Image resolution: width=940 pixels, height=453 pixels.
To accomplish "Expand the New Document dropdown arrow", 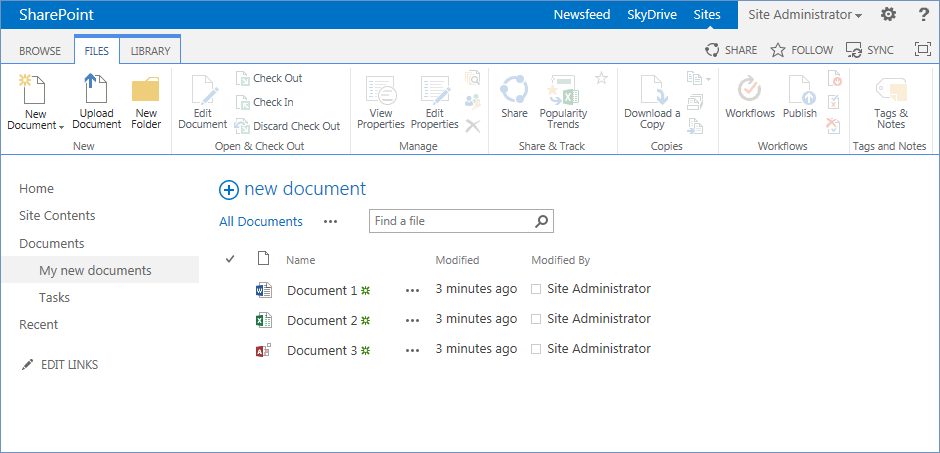I will point(62,126).
